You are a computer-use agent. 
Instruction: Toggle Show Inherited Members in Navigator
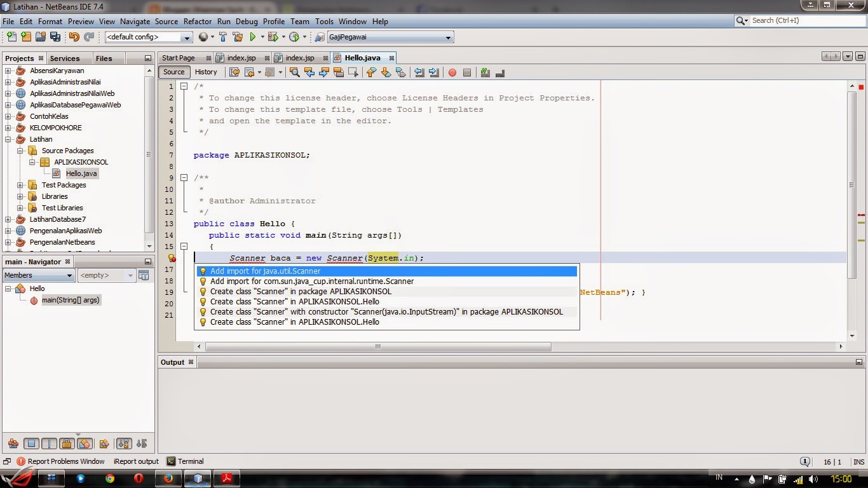[x=13, y=444]
